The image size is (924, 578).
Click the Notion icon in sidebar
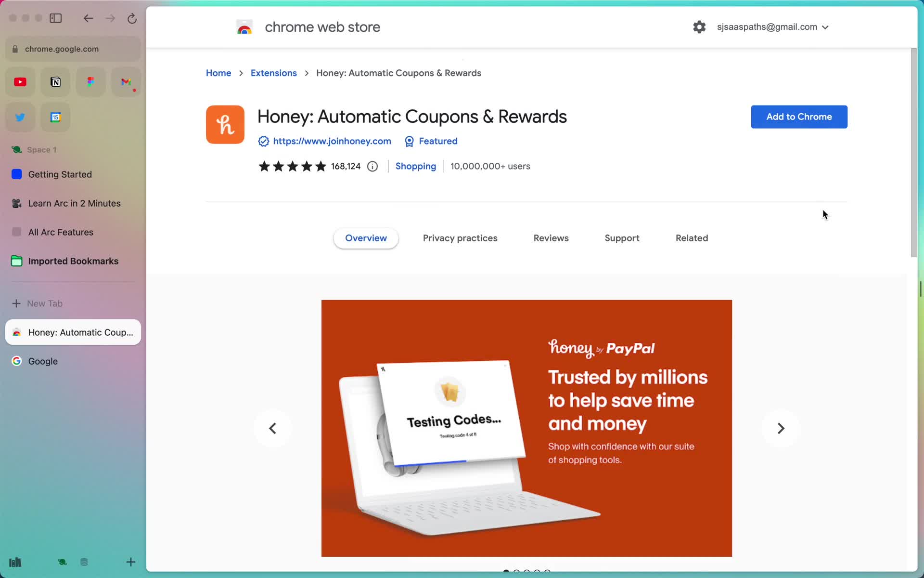pos(55,81)
